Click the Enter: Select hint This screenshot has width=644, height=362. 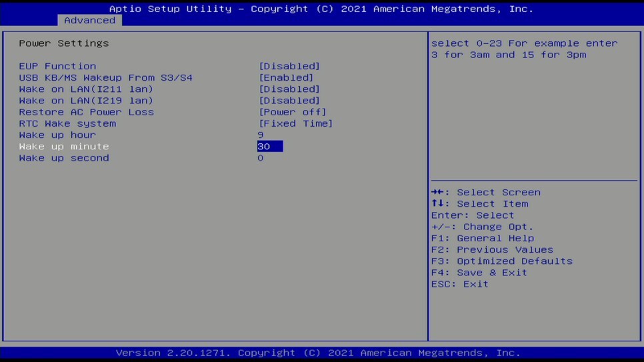(x=472, y=215)
